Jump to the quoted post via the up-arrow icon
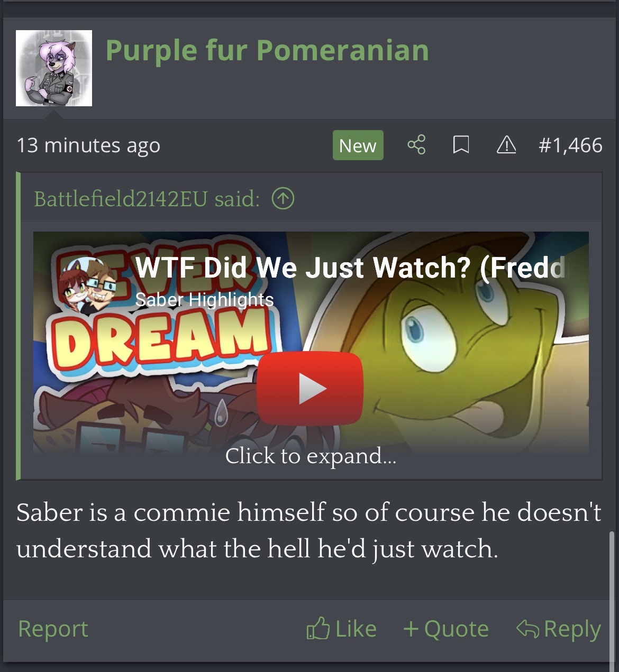Viewport: 619px width, 672px height. point(283,199)
